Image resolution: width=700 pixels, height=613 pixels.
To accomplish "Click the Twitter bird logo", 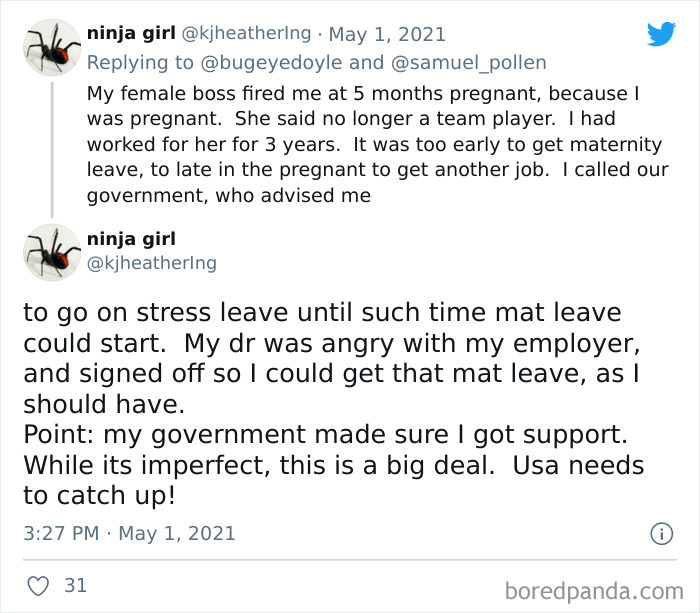I will click(661, 34).
